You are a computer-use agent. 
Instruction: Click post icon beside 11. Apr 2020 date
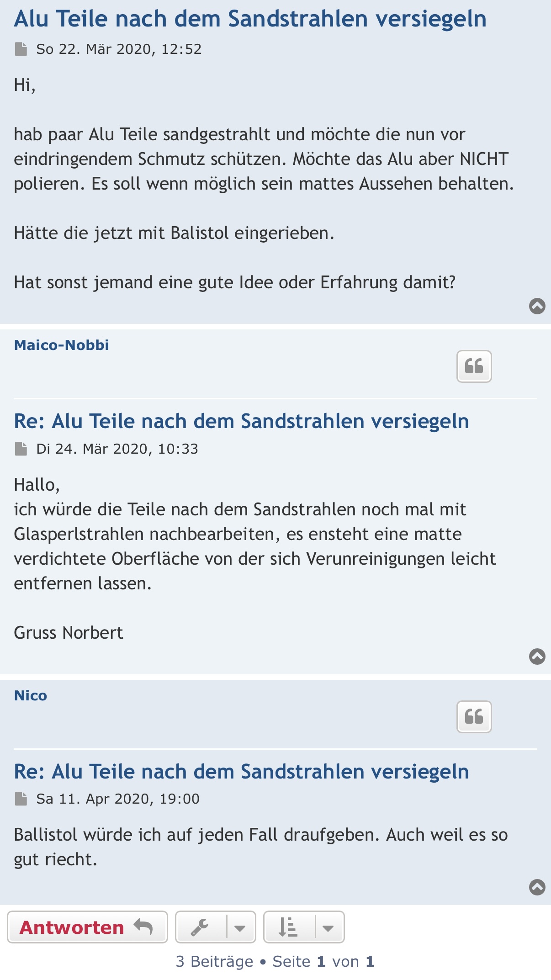pos(21,799)
